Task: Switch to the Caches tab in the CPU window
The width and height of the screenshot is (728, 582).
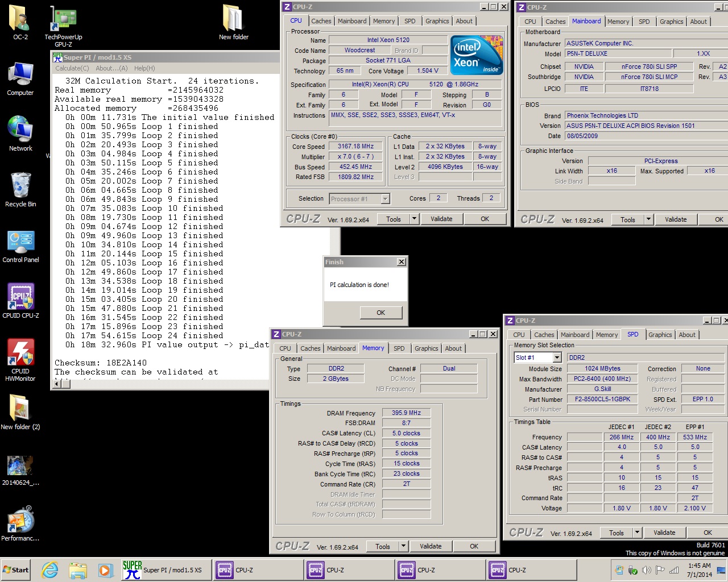Action: [x=321, y=21]
